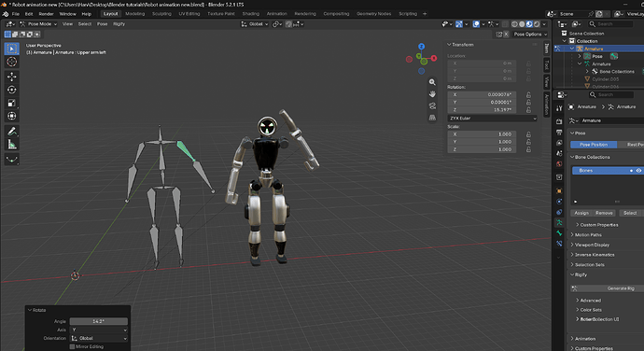
Task: Click the Select bone collection button
Action: (x=630, y=213)
